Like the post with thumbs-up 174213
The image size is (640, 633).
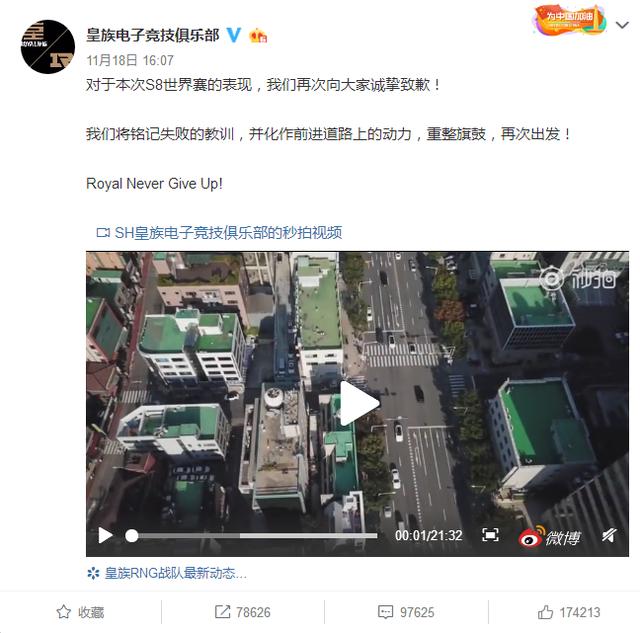(569, 612)
